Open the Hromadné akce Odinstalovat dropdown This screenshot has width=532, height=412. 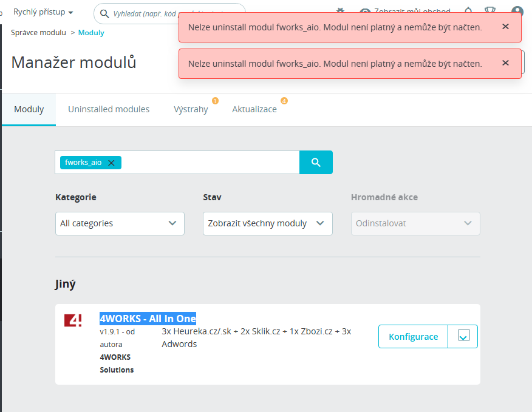415,223
